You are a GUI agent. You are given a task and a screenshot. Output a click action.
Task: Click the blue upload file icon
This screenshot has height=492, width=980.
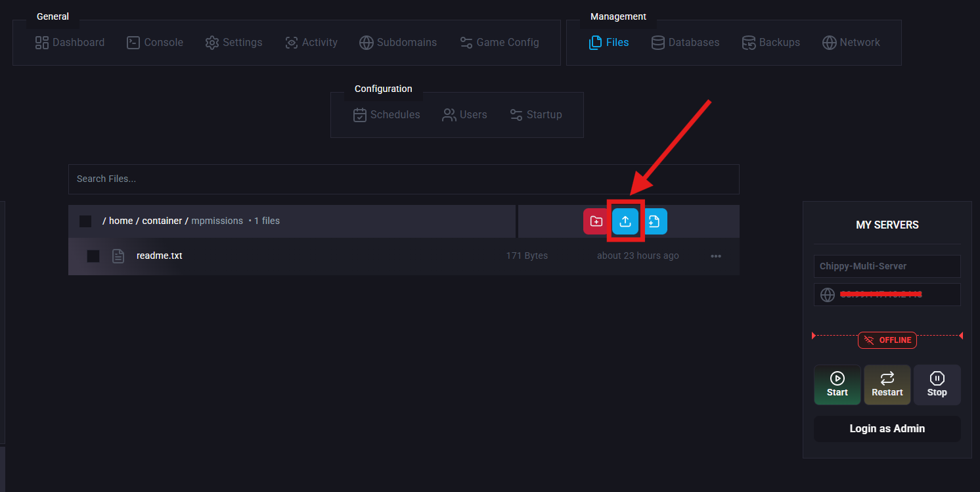(625, 221)
